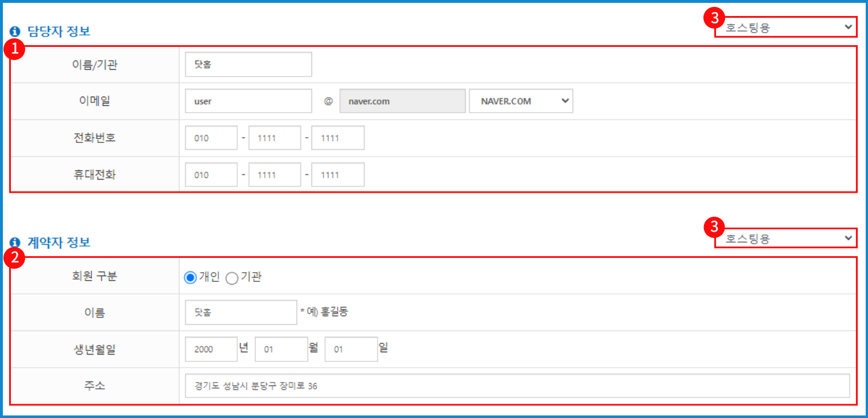
Task: Focus the last 전화번호 number field
Action: (337, 138)
